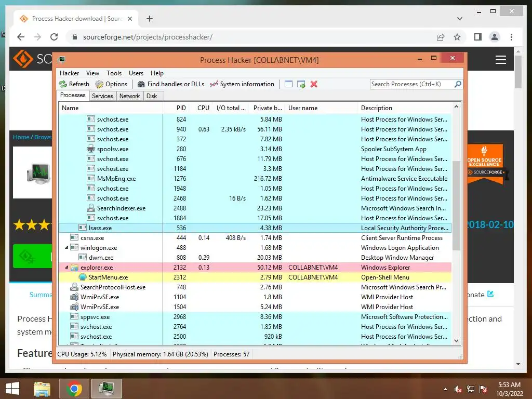
Task: Sort by the Description column header
Action: [405, 108]
